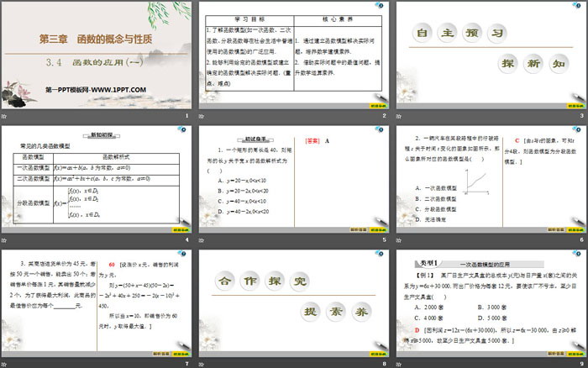Click slide number 5 under the fifth slide
Screen dimensions: 588x368
385,239
